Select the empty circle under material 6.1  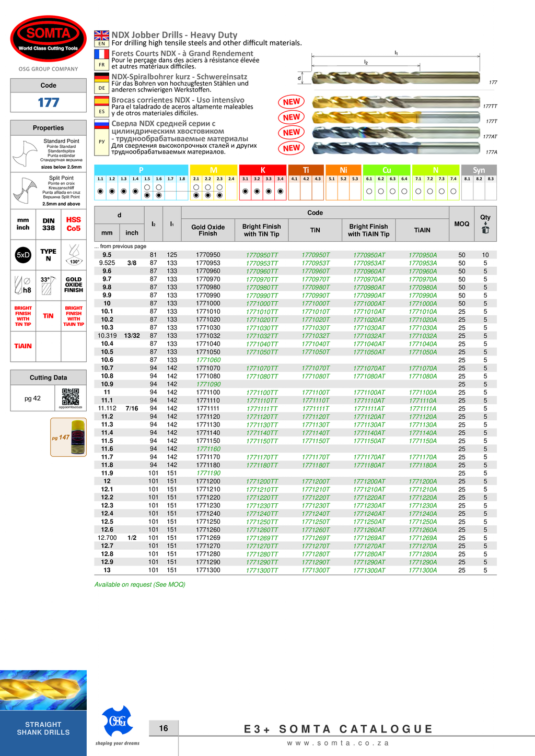click(369, 192)
